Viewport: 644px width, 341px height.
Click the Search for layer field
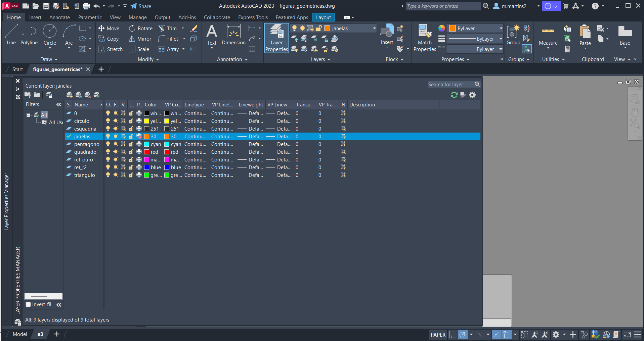pos(451,85)
